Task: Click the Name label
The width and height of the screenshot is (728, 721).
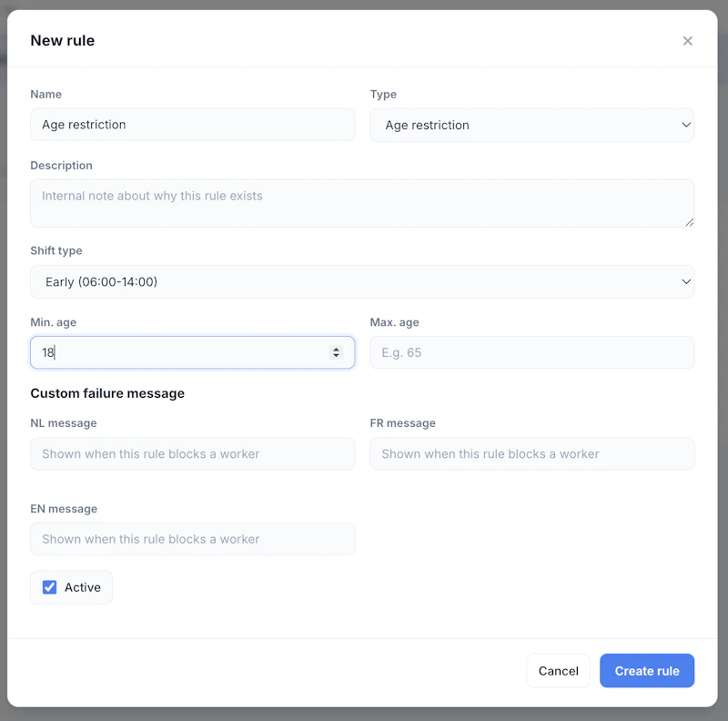Action: [x=46, y=95]
